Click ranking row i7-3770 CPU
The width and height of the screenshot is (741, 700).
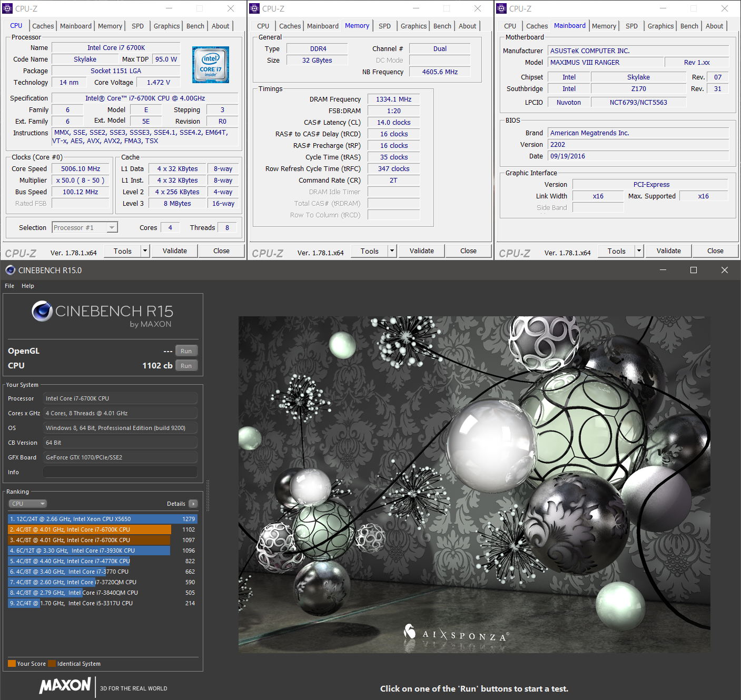[x=103, y=572]
